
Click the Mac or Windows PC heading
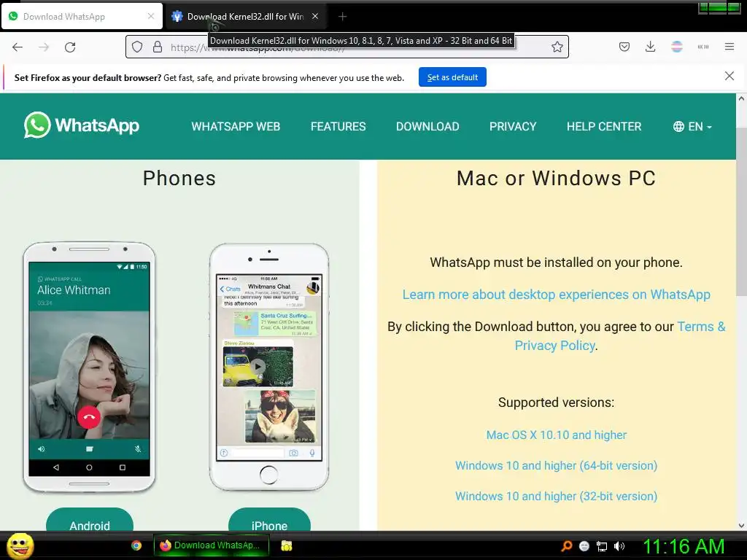pyautogui.click(x=556, y=178)
